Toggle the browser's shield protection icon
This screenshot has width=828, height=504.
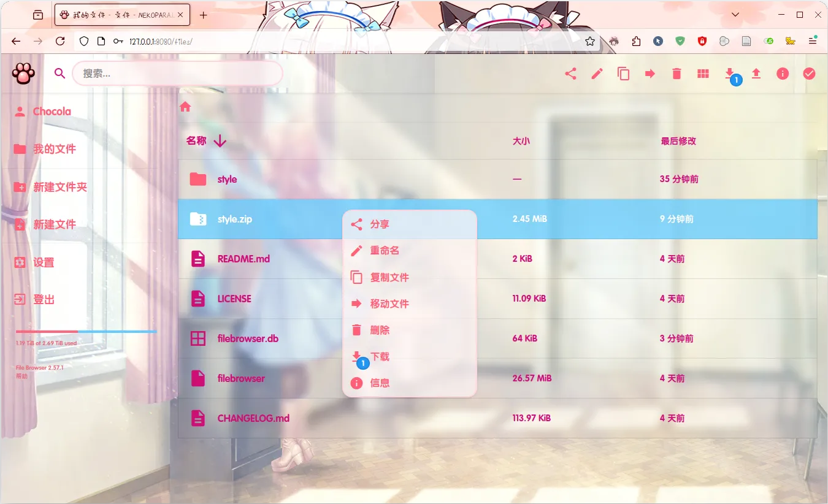click(680, 41)
